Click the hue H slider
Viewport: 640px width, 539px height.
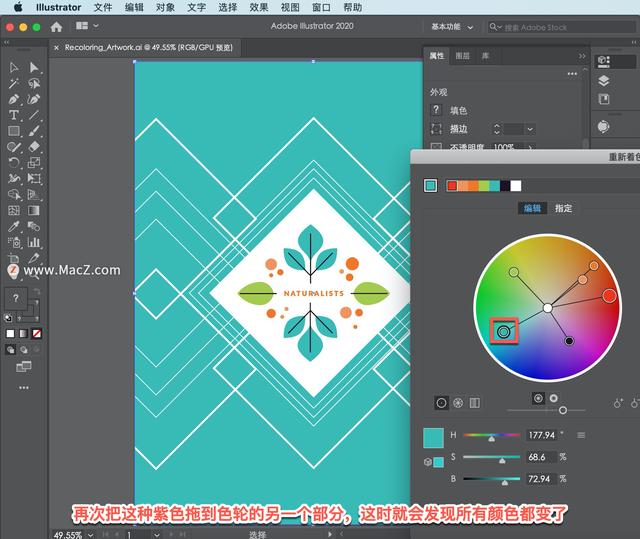coord(490,436)
